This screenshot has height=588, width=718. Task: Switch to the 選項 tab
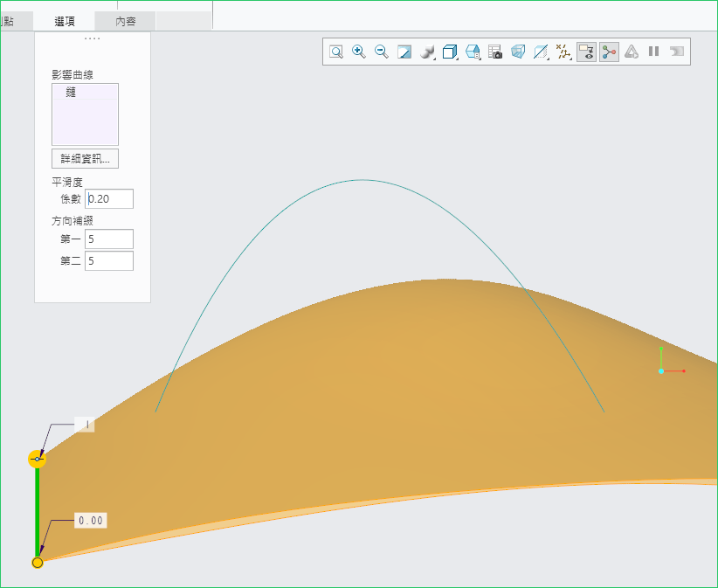coord(64,21)
